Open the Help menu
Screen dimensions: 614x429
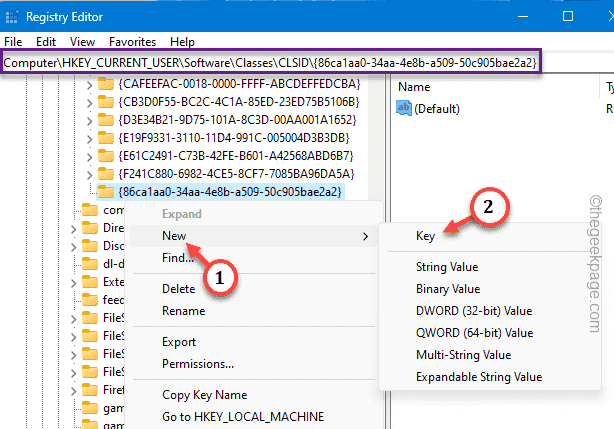[x=182, y=42]
